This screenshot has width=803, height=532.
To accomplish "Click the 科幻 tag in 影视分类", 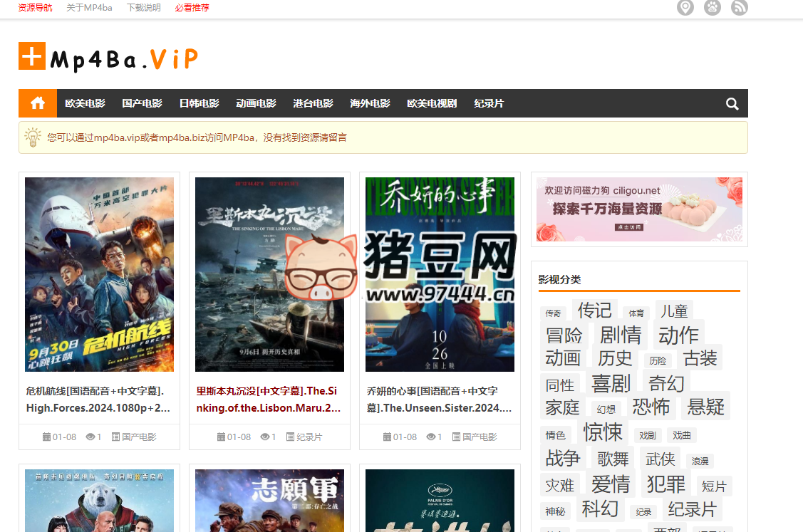I will [x=600, y=510].
